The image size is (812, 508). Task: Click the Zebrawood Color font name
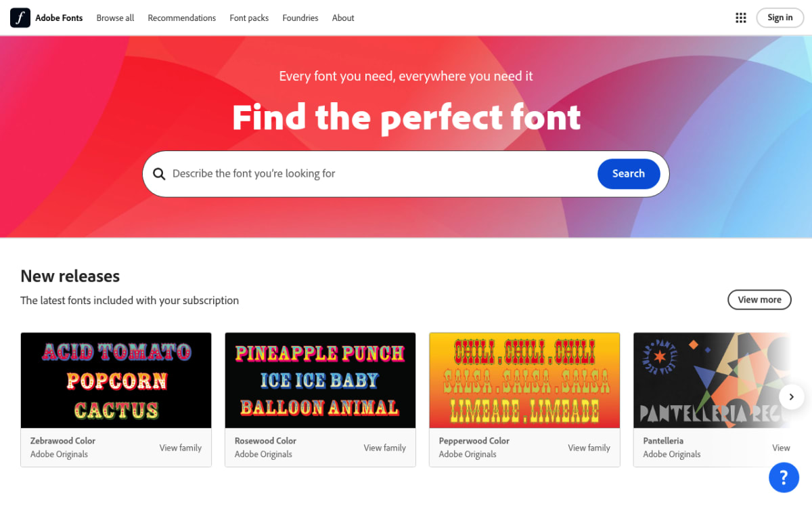[x=63, y=440]
